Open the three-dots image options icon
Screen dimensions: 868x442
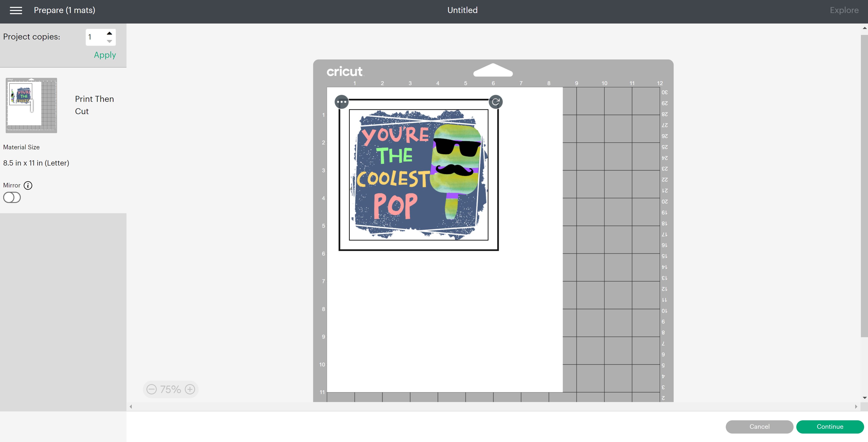(341, 102)
